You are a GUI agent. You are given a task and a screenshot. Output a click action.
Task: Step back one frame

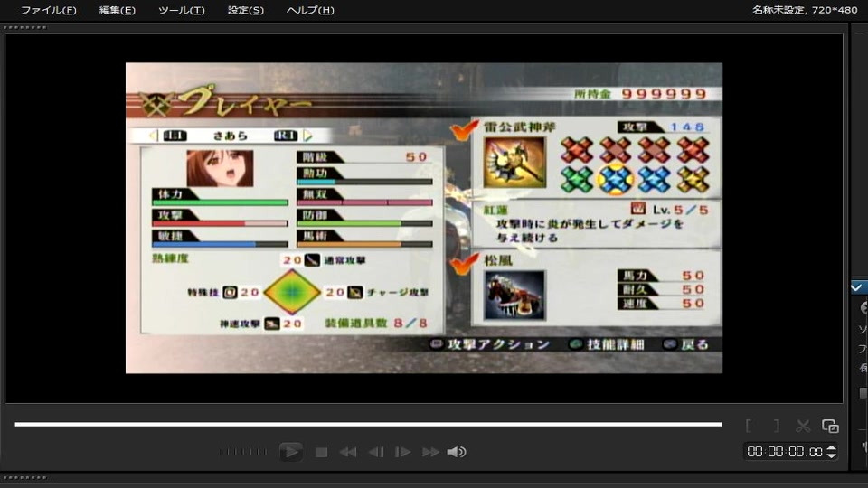(x=376, y=453)
